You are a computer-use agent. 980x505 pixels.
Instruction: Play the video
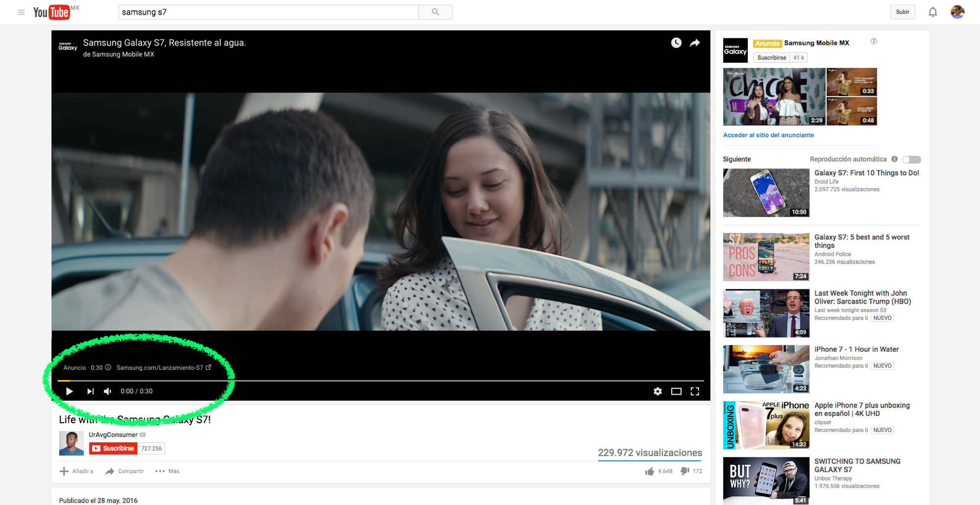click(70, 391)
